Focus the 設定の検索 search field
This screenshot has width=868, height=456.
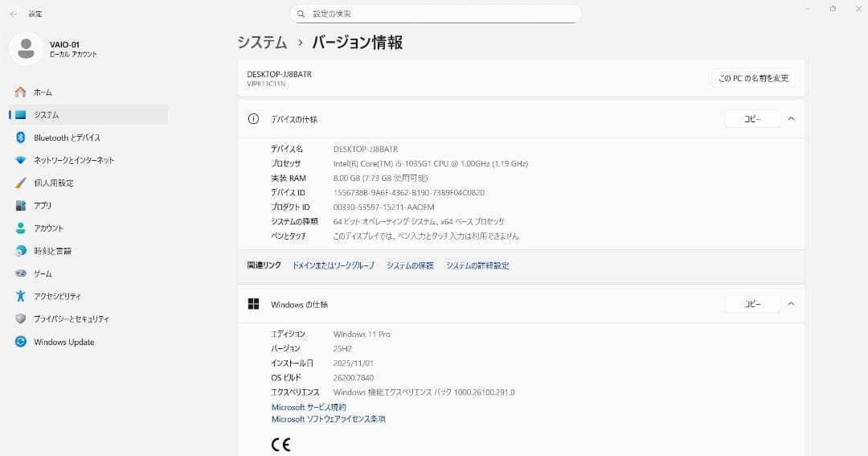coord(436,14)
